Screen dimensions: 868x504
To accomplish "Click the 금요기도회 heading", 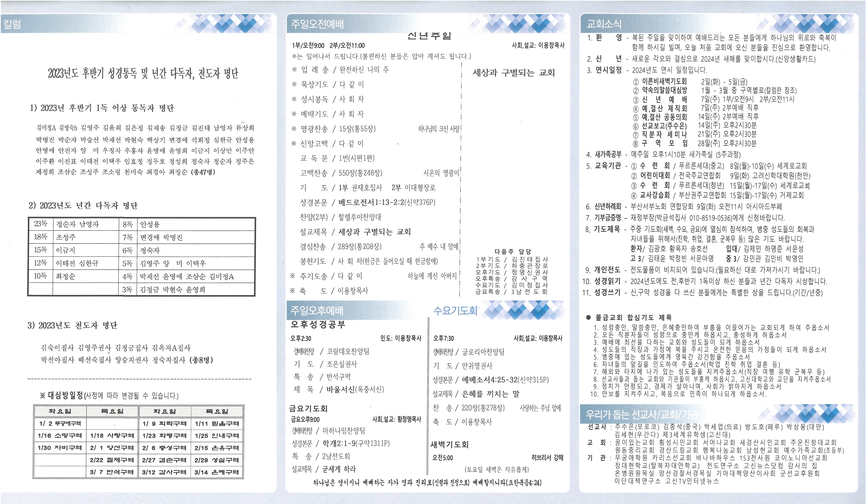I will tap(309, 409).
